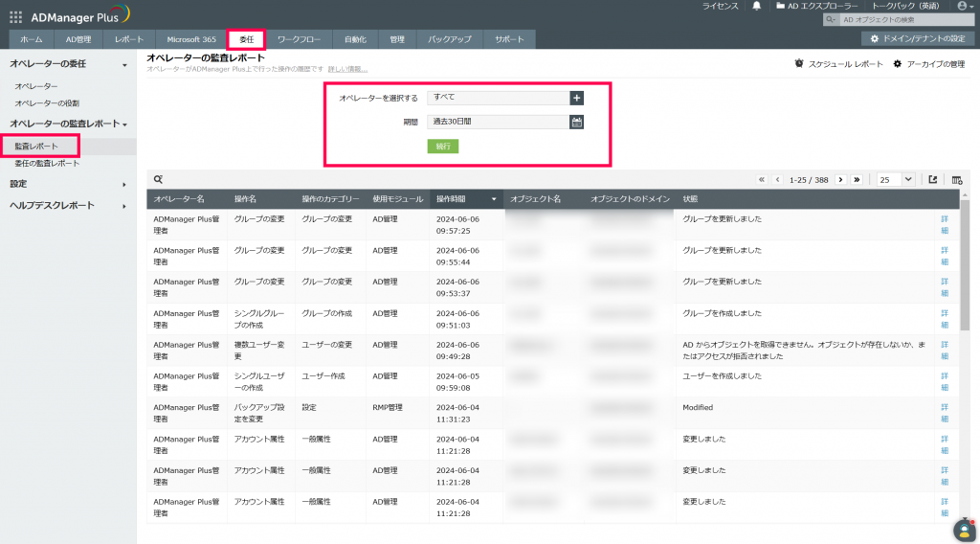The height and width of the screenshot is (544, 980).
Task: Select オペレーター in the sidebar
Action: 36,86
